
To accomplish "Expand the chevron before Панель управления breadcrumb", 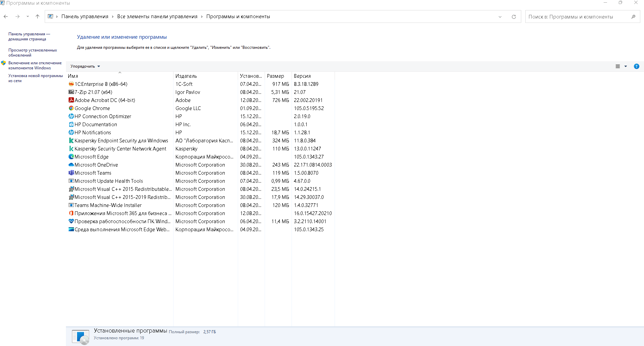I will (x=57, y=16).
